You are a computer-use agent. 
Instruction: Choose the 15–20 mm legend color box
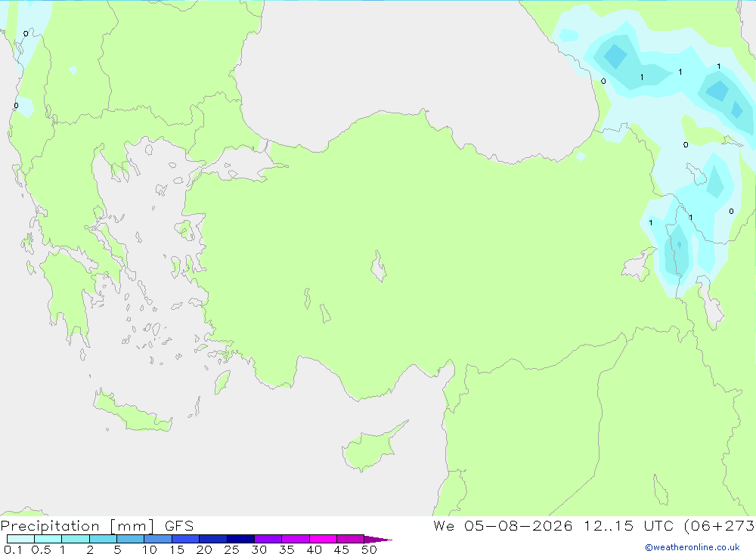(185, 539)
